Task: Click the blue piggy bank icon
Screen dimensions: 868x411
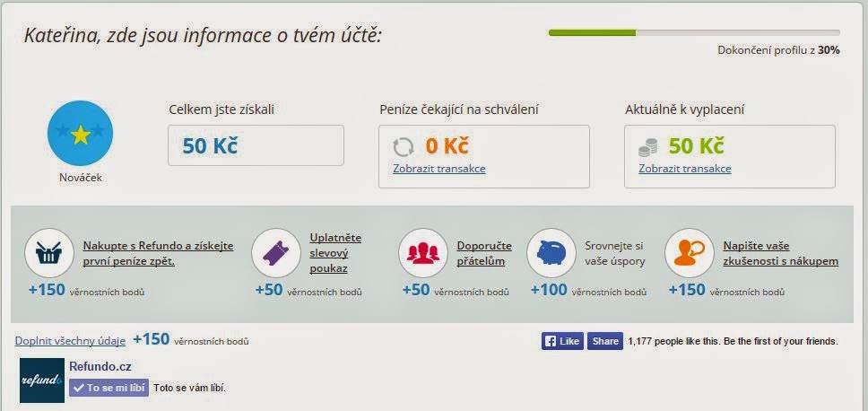Action: tap(551, 253)
